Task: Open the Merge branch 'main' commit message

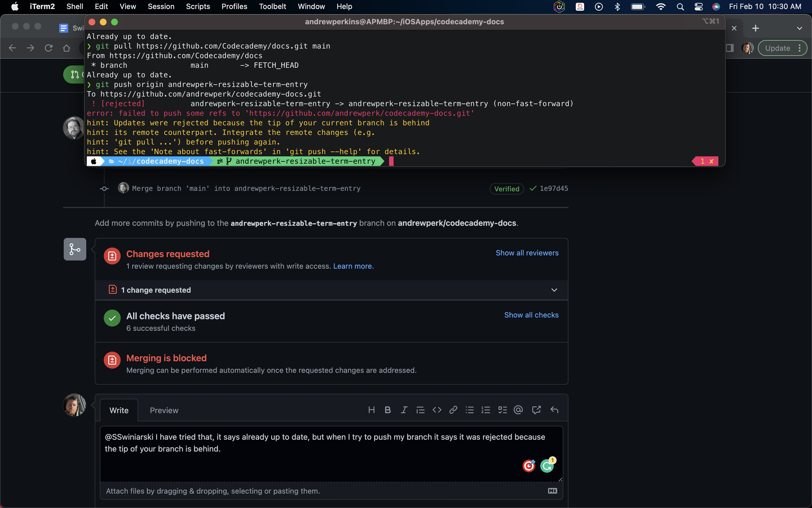Action: (246, 189)
